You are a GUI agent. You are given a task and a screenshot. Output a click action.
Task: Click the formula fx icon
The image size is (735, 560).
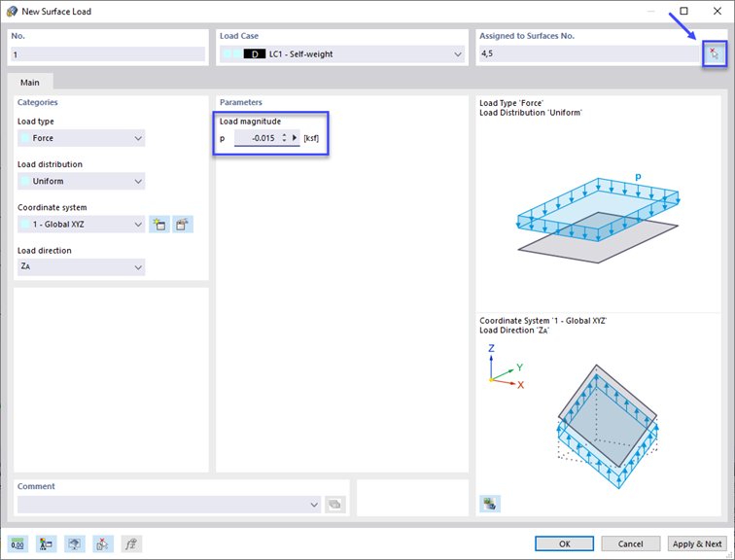[x=131, y=544]
